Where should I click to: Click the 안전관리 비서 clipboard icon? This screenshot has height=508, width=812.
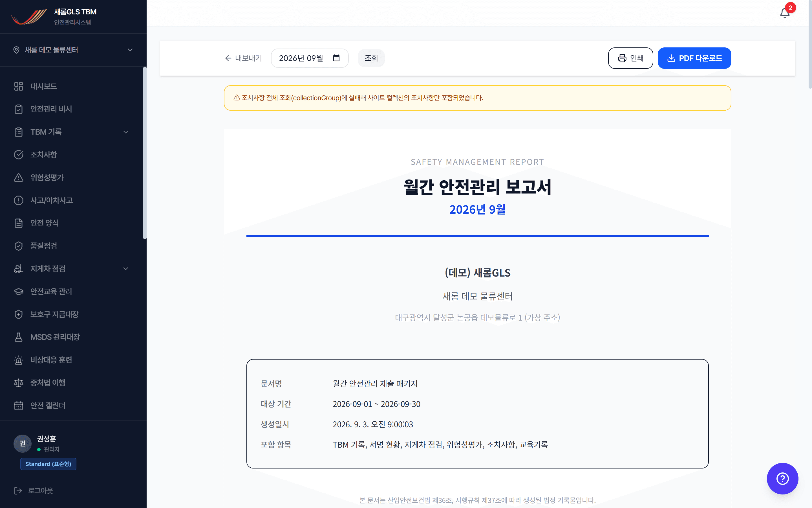click(x=18, y=109)
